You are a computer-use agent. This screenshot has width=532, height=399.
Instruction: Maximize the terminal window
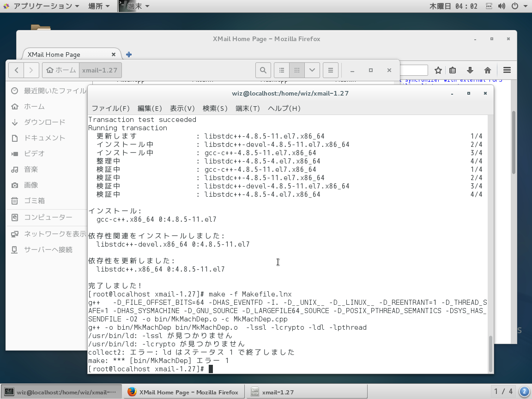pyautogui.click(x=469, y=93)
